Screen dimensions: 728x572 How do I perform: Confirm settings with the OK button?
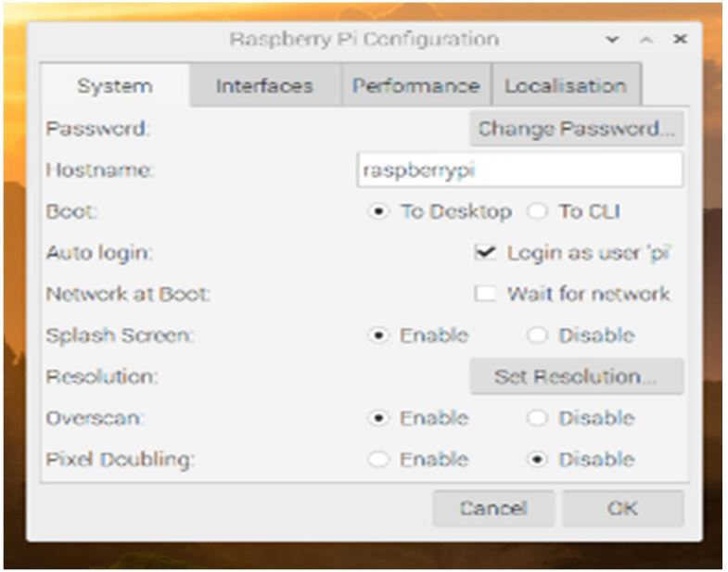621,508
